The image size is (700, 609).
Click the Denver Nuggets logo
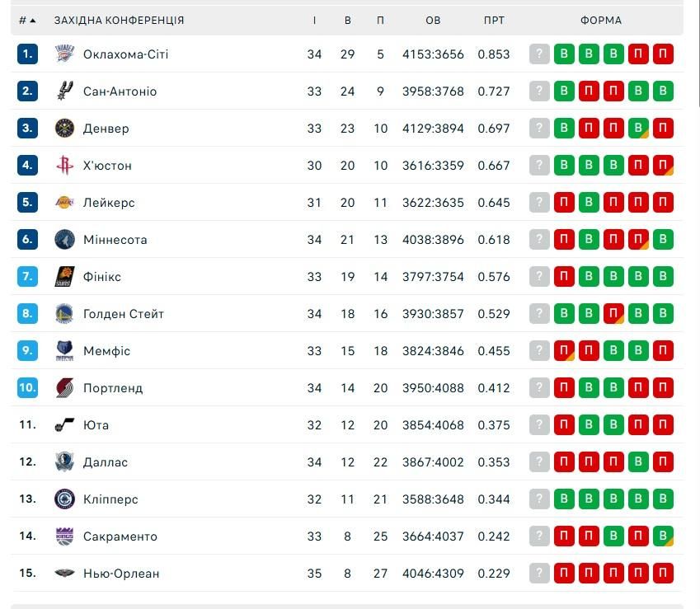(64, 129)
